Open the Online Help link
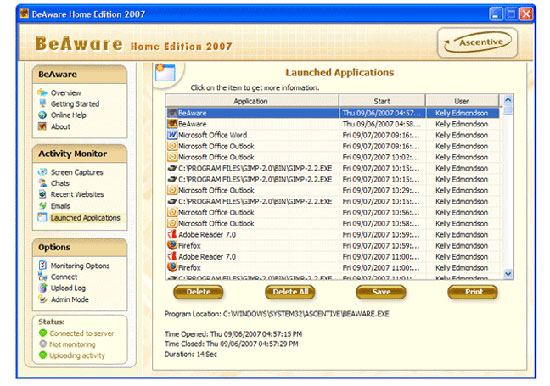The height and width of the screenshot is (386, 550). pos(69,115)
